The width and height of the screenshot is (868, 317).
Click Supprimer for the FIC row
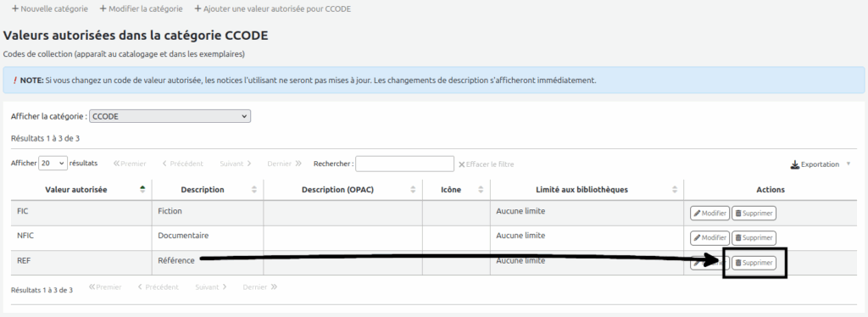(x=754, y=213)
